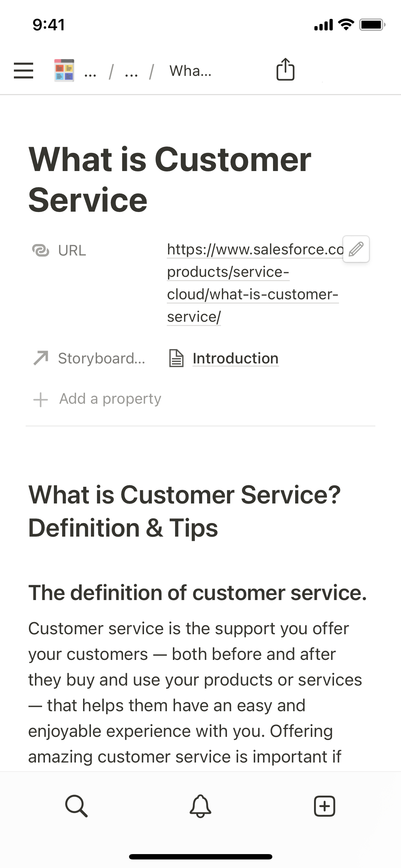Open the hamburger sidebar menu
This screenshot has height=868, width=401.
[24, 71]
